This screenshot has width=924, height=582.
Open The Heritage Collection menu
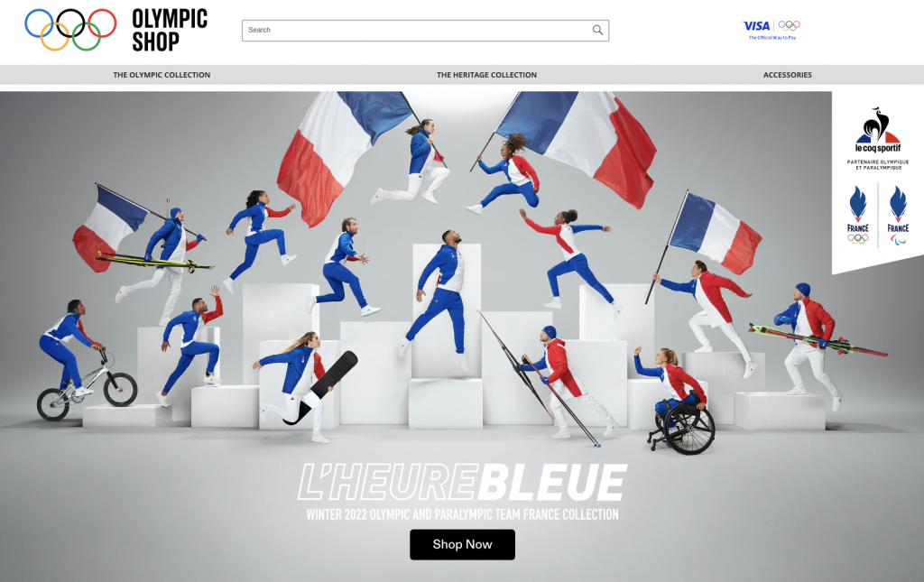(486, 75)
